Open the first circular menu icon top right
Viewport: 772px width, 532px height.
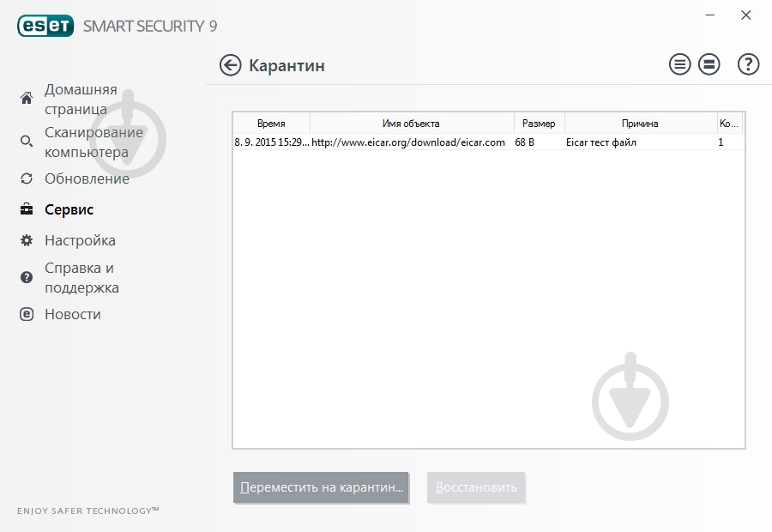point(679,63)
